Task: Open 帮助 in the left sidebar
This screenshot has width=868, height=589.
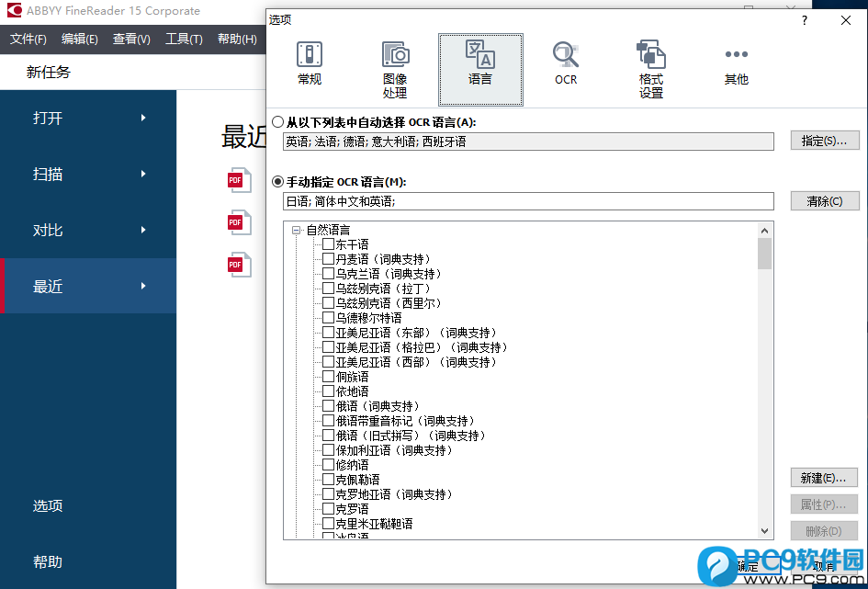Action: pyautogui.click(x=48, y=561)
